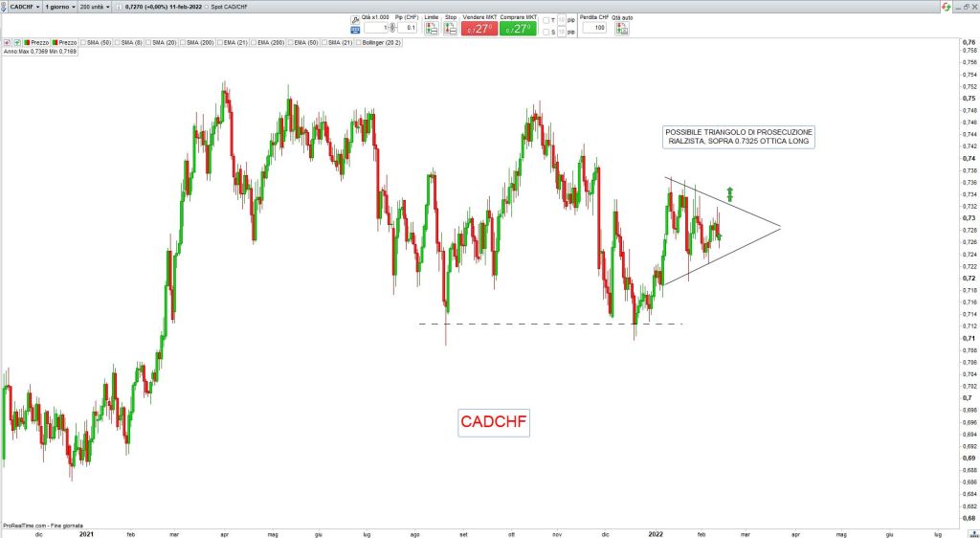
Task: Click the red Vendere MKT button
Action: (x=479, y=28)
